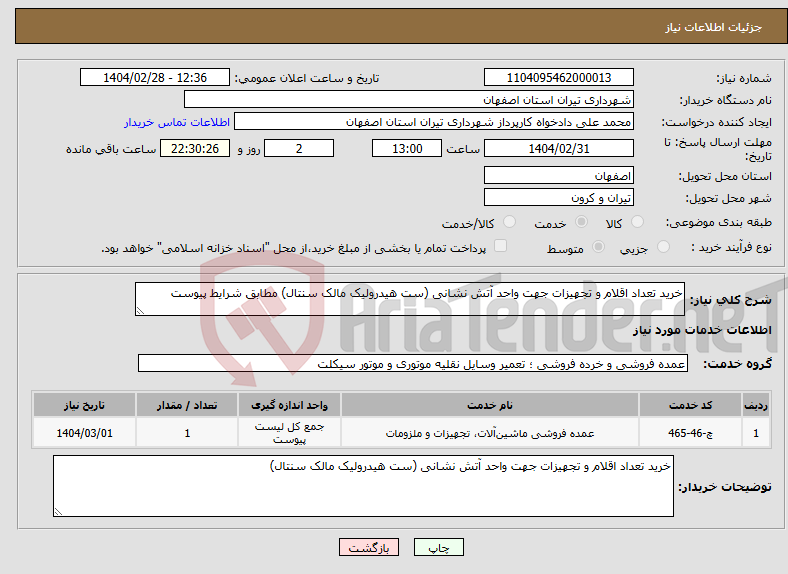Click the service name cell عمده فروشی ماشین‌آلات
The height and width of the screenshot is (574, 788).
coord(490,433)
